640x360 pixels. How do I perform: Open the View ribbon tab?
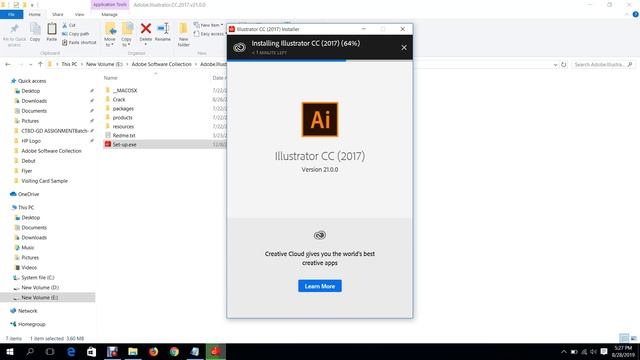79,14
